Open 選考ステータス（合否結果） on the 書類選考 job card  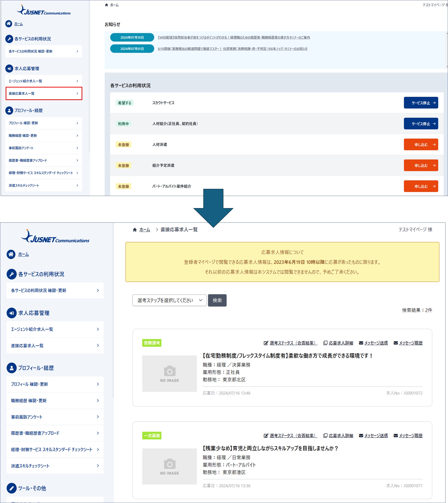tap(290, 343)
